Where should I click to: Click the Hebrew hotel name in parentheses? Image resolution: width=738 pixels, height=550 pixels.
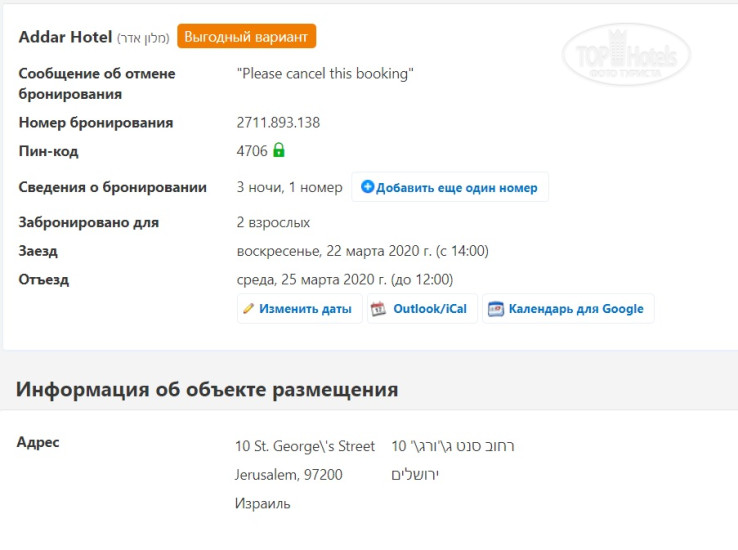[x=144, y=38]
